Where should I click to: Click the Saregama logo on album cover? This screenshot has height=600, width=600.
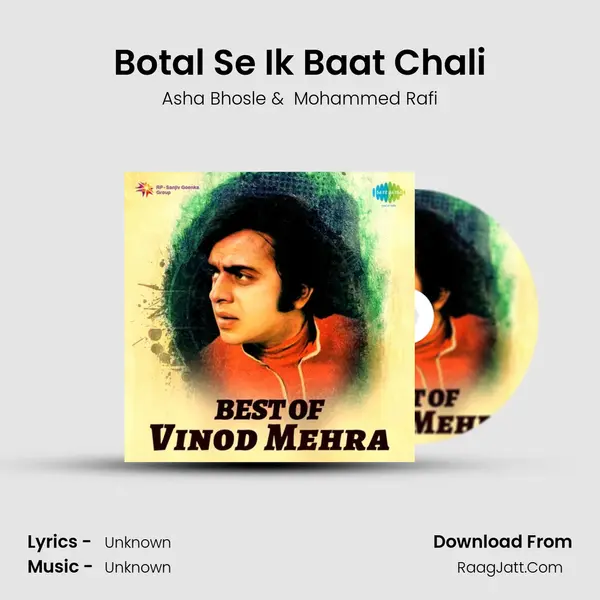(388, 194)
